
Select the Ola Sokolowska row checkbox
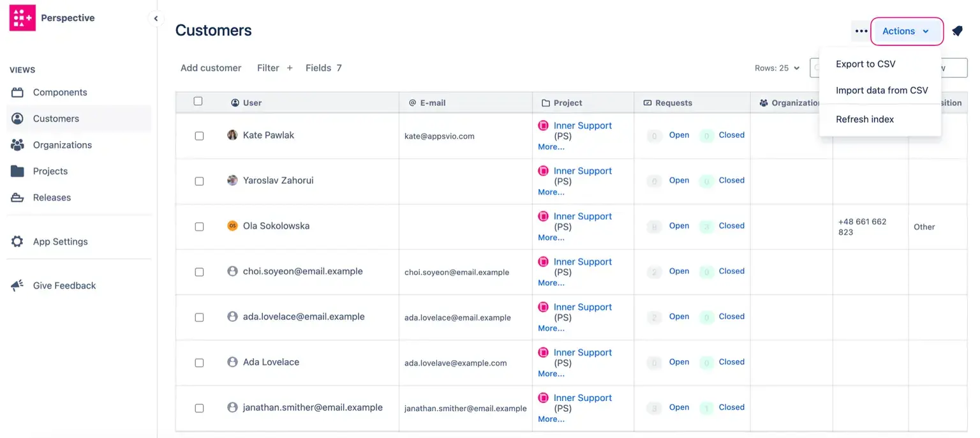point(199,227)
